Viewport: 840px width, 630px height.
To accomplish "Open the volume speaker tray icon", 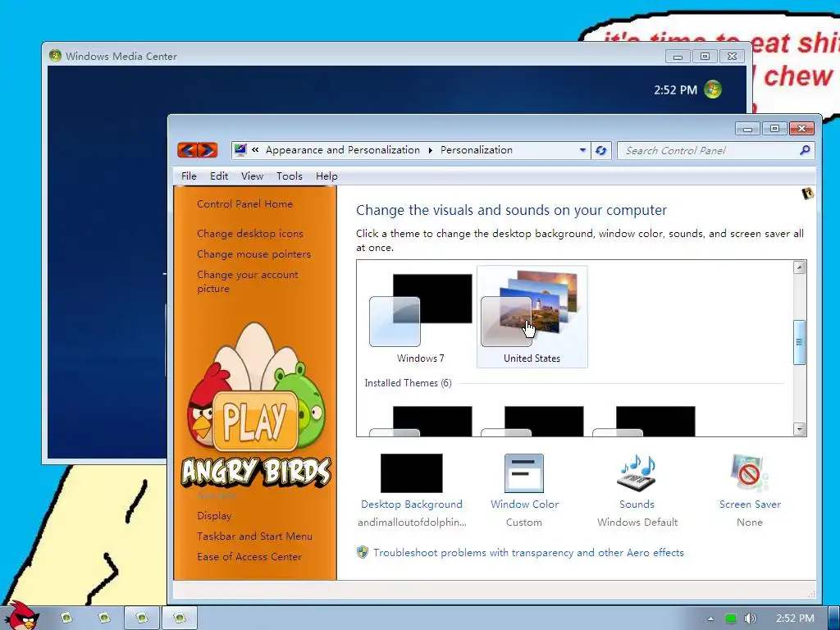I will point(751,619).
